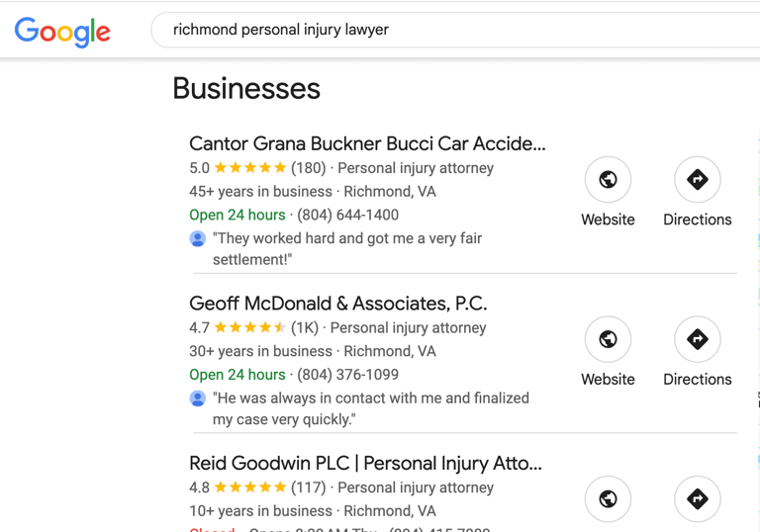Click phone number (804) 376-1099
This screenshot has width=760, height=532.
click(x=347, y=375)
